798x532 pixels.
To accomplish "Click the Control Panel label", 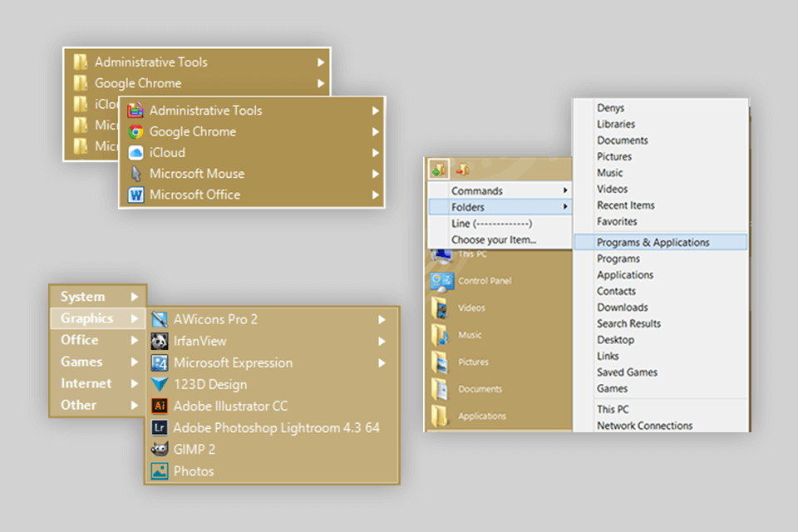I will point(485,281).
